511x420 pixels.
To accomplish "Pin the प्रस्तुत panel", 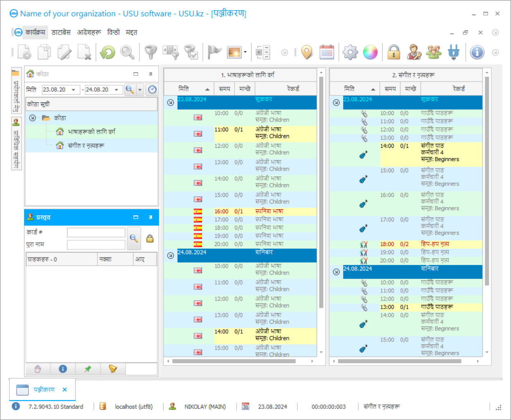I will (151, 217).
